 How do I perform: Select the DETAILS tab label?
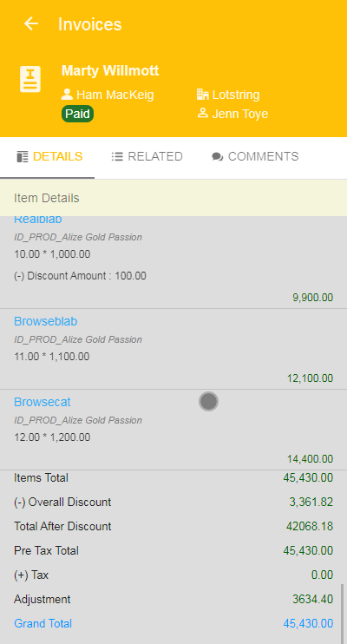pos(57,156)
